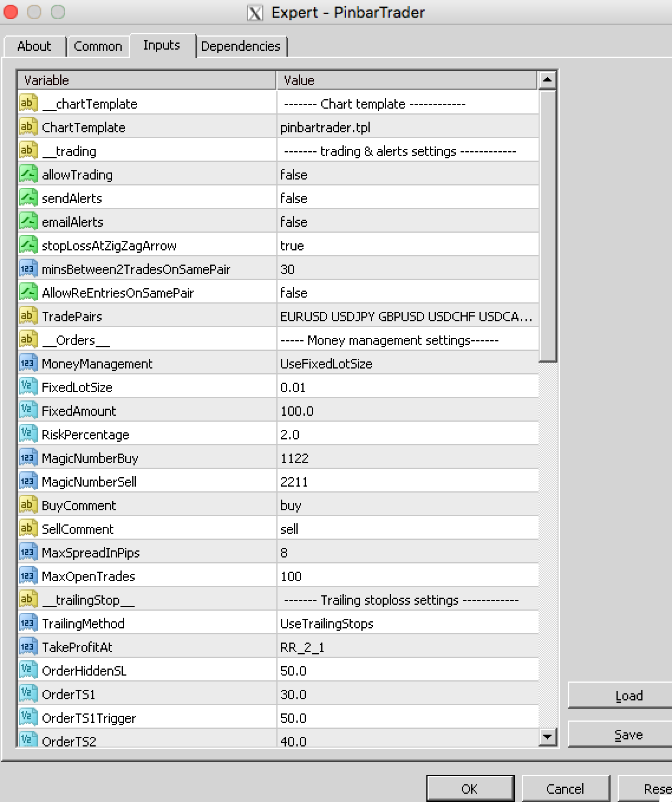Edit the minsBetween2TradesOnSamePair value 30
Screen dimensions: 672x802
pos(407,269)
